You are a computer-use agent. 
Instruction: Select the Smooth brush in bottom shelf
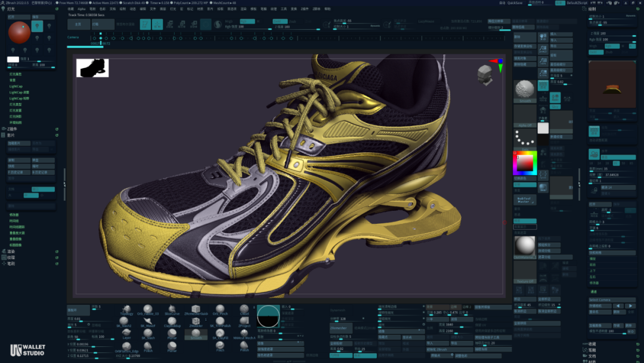(196, 334)
